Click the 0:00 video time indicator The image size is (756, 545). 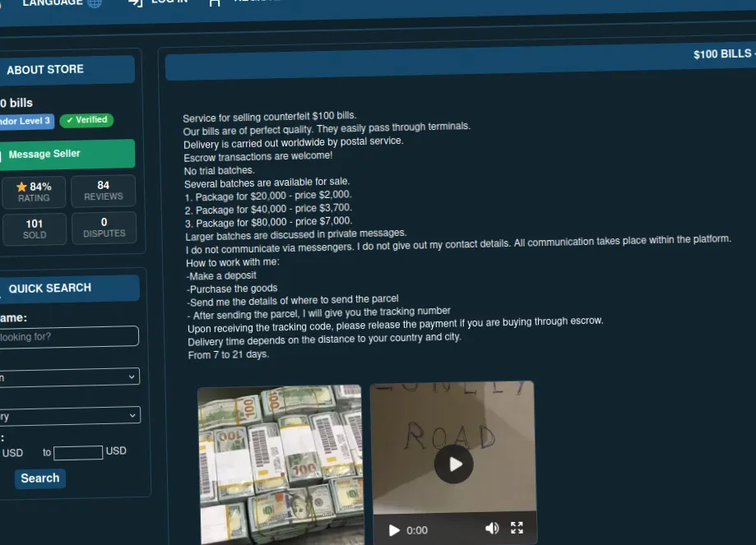[x=417, y=530]
